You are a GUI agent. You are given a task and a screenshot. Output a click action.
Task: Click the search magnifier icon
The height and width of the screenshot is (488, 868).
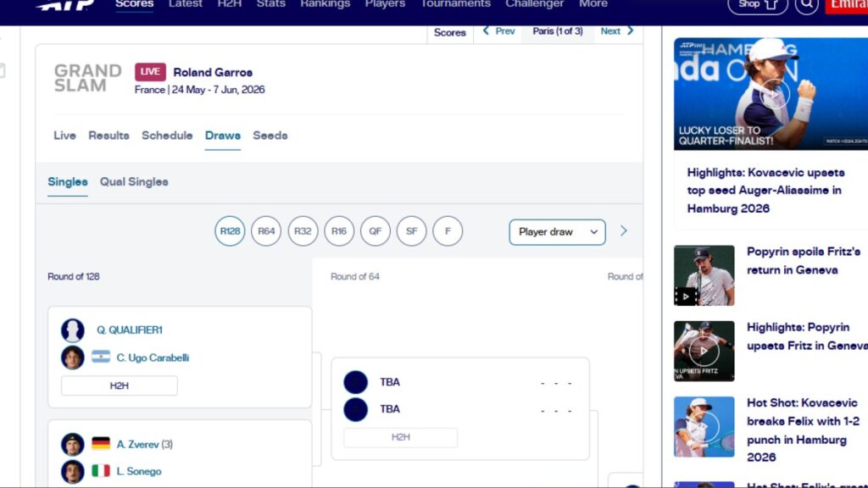click(x=807, y=5)
